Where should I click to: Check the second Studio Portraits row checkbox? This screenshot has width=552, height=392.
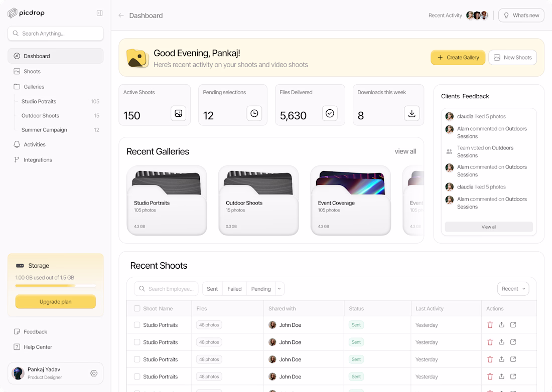[x=137, y=342]
